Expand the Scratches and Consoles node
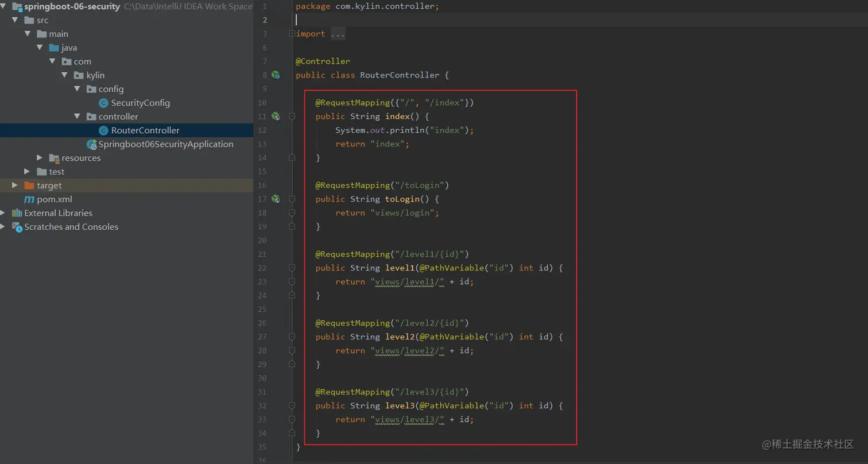The width and height of the screenshot is (868, 464). tap(3, 227)
